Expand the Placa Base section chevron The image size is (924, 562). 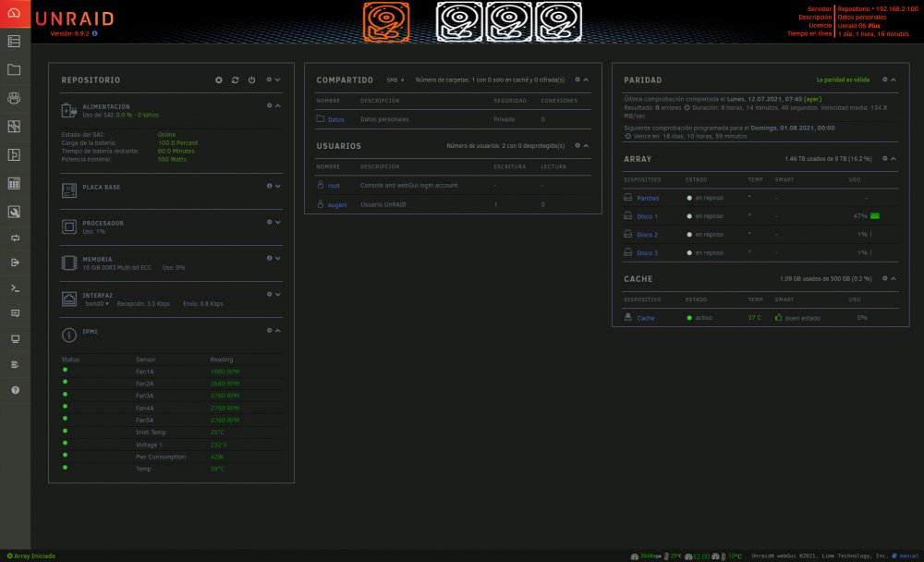click(277, 186)
